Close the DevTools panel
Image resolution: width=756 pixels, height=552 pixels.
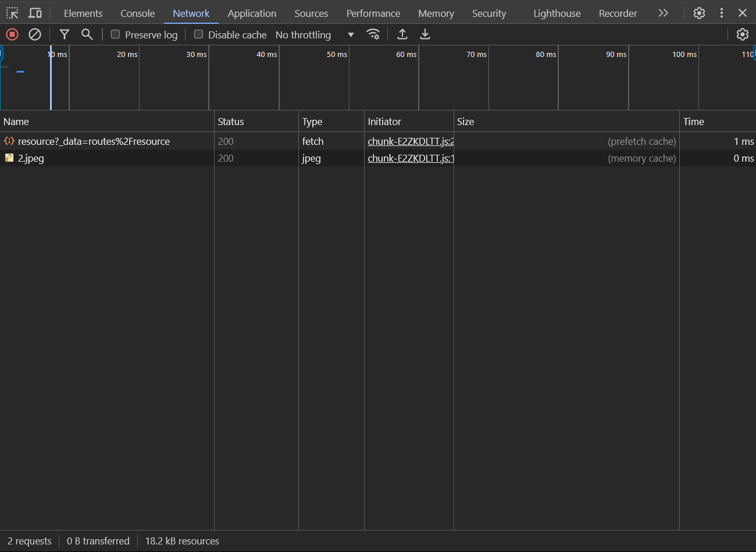tap(743, 13)
